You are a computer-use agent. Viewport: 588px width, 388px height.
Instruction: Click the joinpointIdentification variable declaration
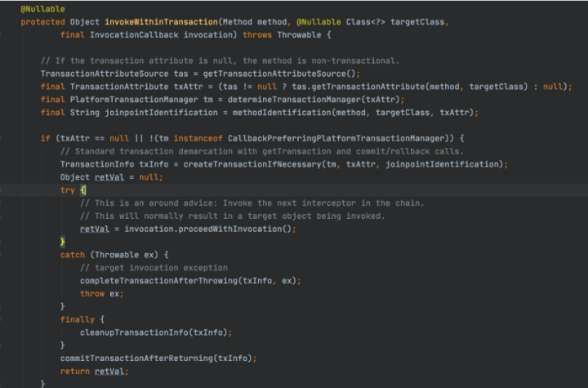pyautogui.click(x=161, y=113)
